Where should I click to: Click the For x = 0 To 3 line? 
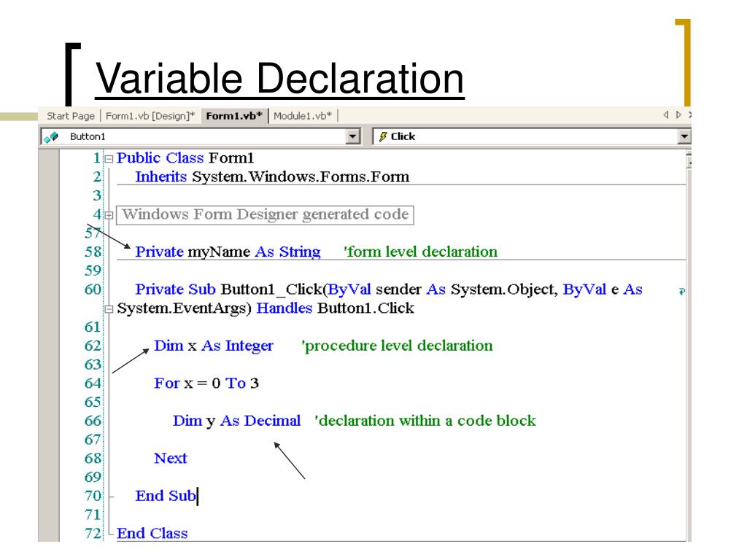(x=206, y=383)
